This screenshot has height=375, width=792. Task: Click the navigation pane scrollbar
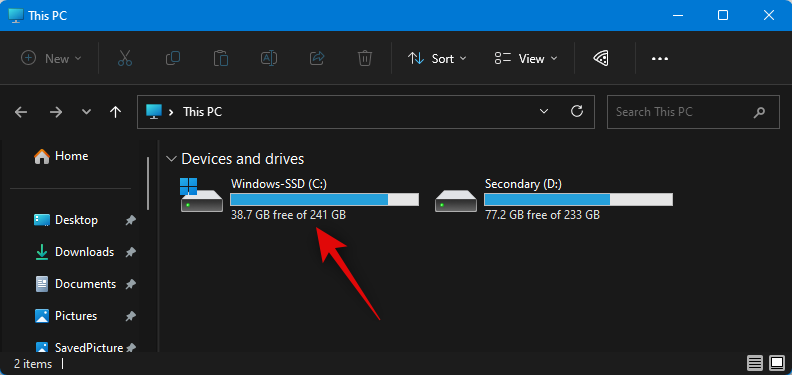tap(148, 183)
